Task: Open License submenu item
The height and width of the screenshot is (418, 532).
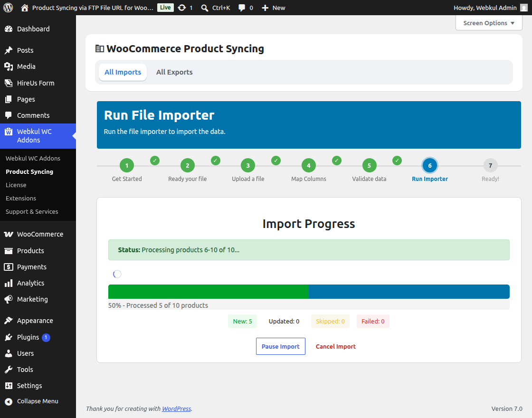Action: [x=16, y=185]
